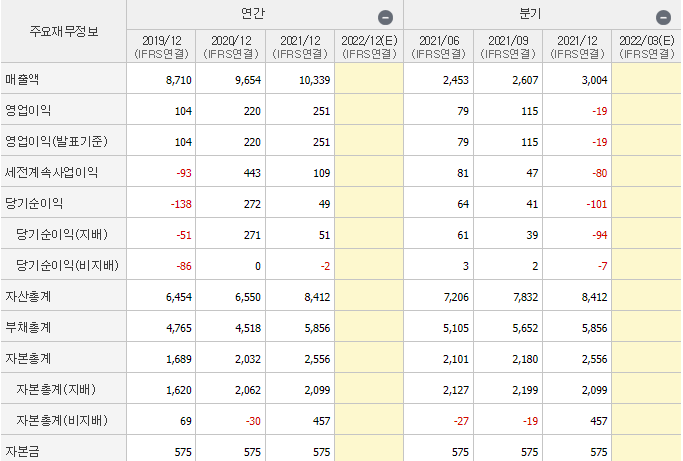Click the -93 pre-tax income value
The width and height of the screenshot is (683, 461).
[184, 173]
